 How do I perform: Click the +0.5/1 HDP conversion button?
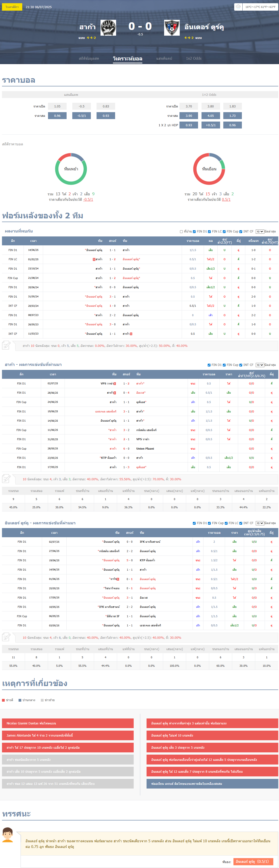click(211, 125)
